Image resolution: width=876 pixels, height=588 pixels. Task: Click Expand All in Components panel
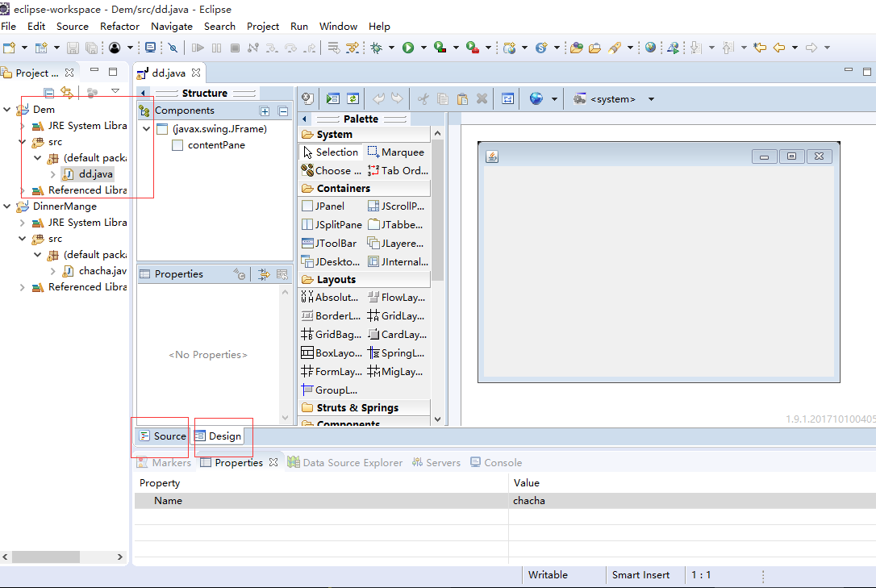265,111
